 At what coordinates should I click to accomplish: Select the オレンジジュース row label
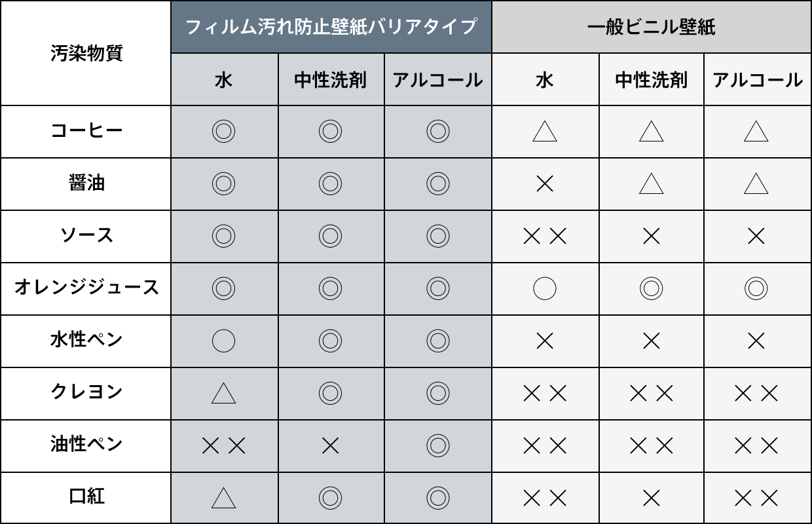(86, 287)
